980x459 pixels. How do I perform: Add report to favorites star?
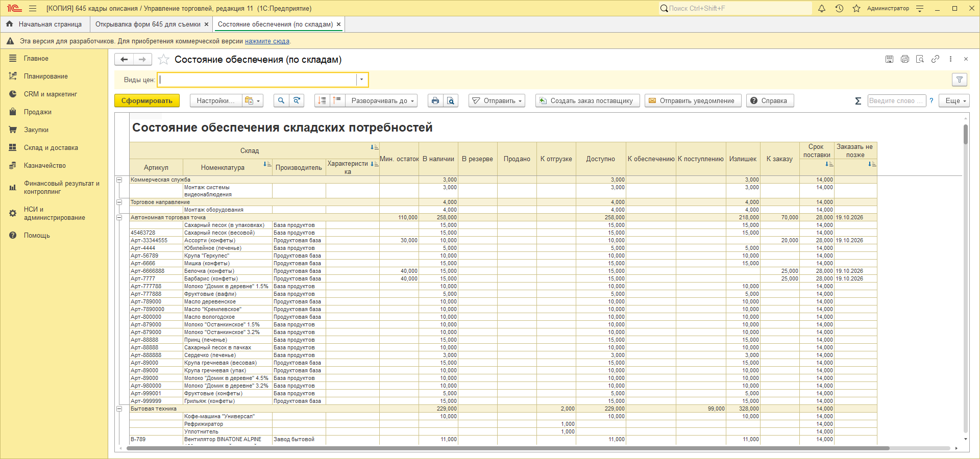[x=163, y=60]
